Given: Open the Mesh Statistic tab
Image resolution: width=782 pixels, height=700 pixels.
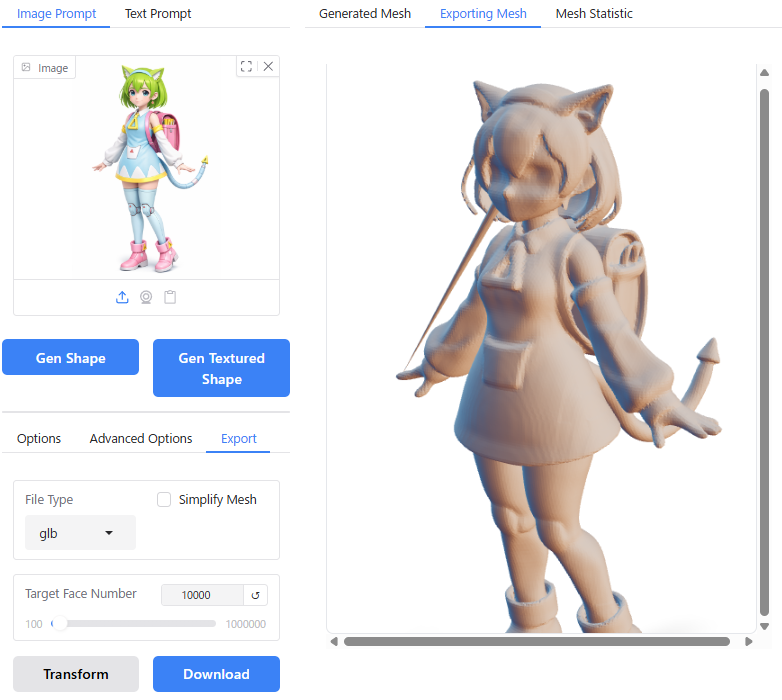Looking at the screenshot, I should (594, 14).
